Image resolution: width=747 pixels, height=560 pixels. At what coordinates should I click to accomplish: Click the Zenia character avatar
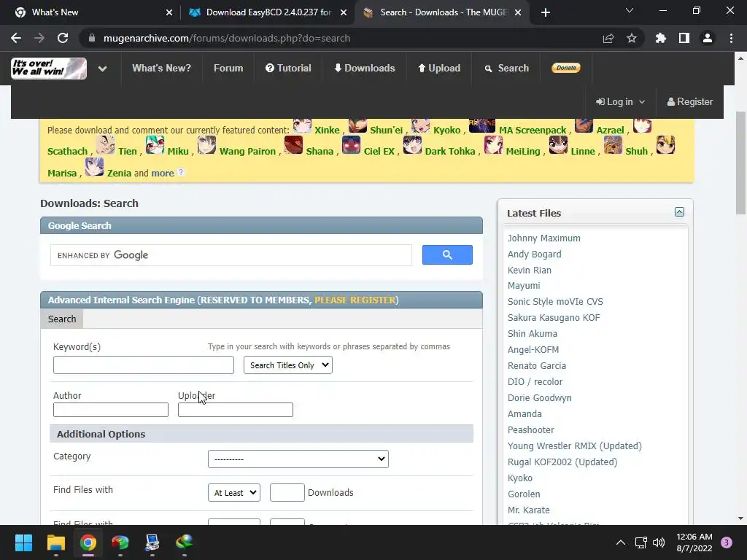[94, 167]
